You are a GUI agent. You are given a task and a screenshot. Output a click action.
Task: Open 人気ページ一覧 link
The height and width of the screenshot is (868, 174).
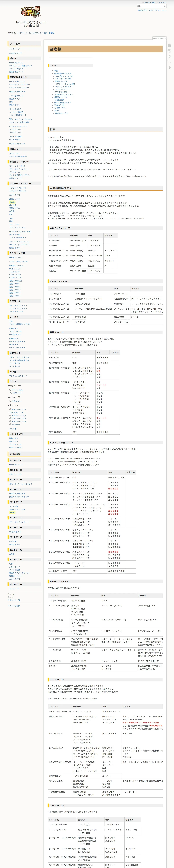click(x=14, y=600)
